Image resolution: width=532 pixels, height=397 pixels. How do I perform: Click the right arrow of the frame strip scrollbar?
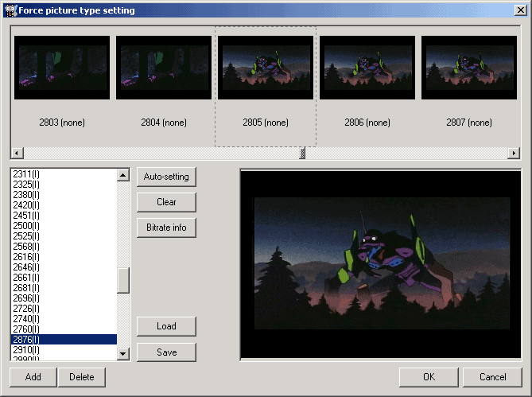(514, 153)
